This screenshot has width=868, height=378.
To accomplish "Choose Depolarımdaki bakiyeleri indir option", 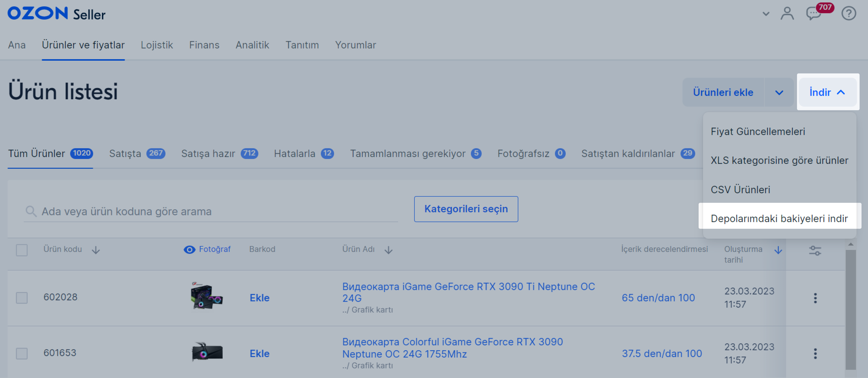I will coord(780,218).
